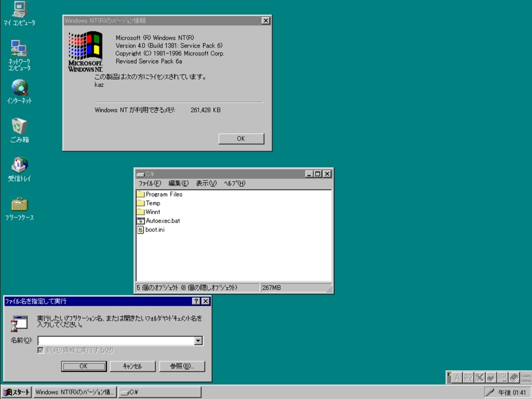
Task: Click キャンセル in the Run dialog
Action: click(x=132, y=366)
